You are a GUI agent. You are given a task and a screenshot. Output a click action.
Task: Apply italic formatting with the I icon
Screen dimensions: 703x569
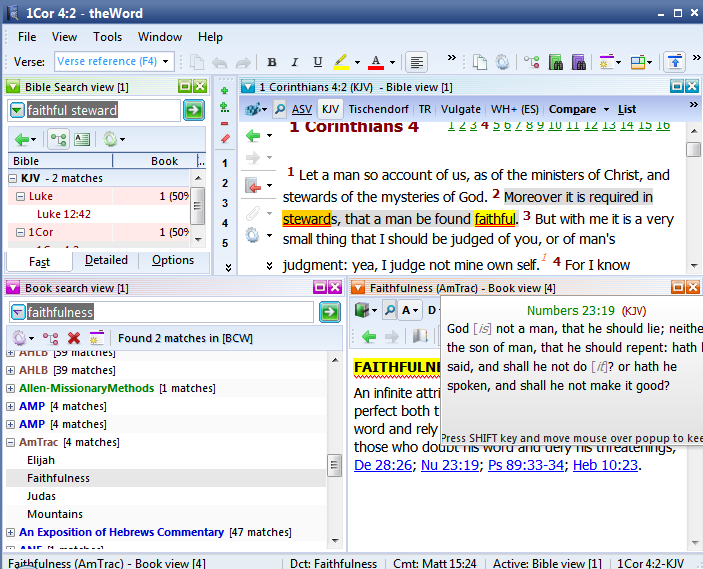pos(295,62)
